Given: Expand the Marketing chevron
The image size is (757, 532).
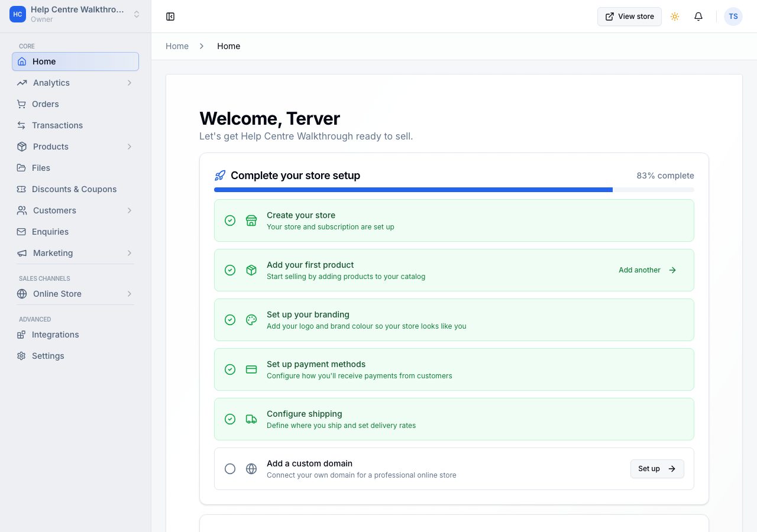Looking at the screenshot, I should tap(130, 253).
